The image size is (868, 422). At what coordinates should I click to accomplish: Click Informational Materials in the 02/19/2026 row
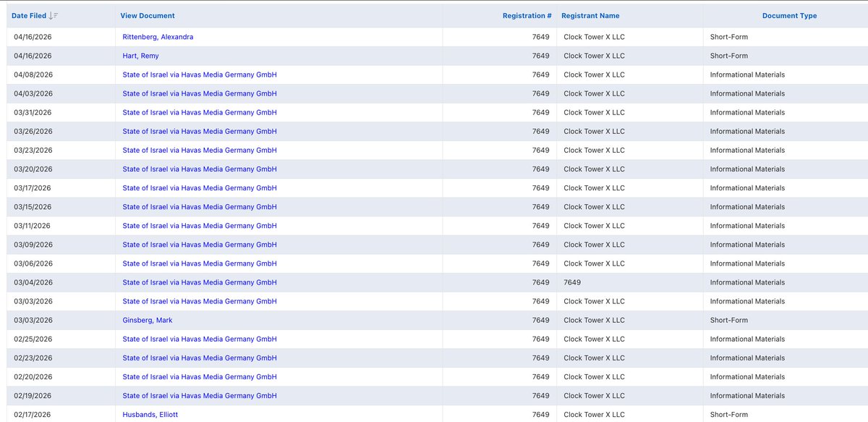coord(747,395)
